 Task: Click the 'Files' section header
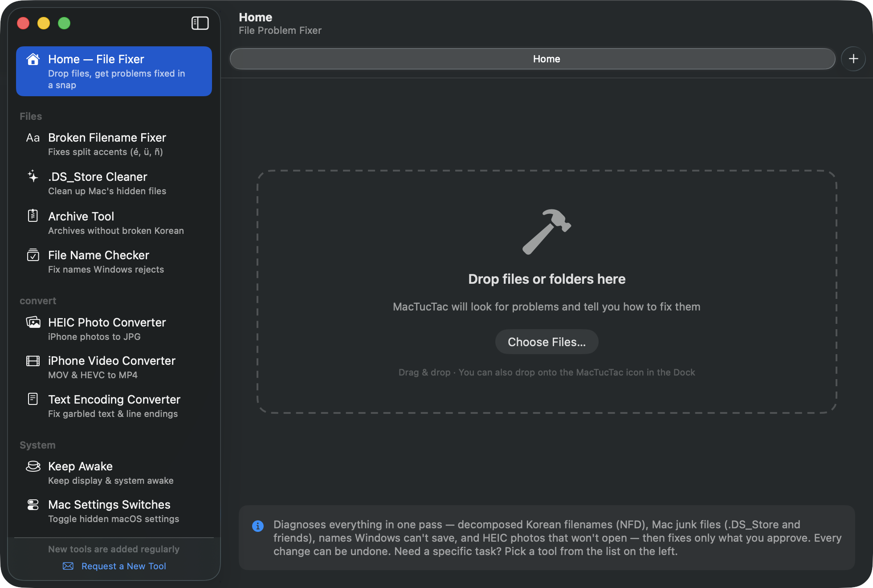(x=31, y=116)
